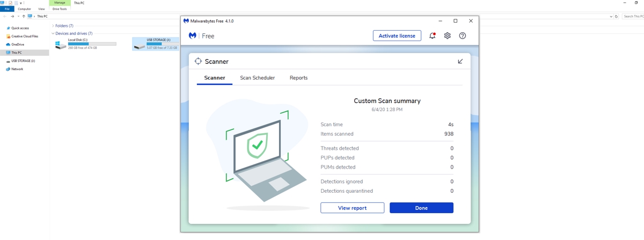Image resolution: width=644 pixels, height=240 pixels.
Task: Click the Custom Scan summary heading
Action: [x=387, y=100]
